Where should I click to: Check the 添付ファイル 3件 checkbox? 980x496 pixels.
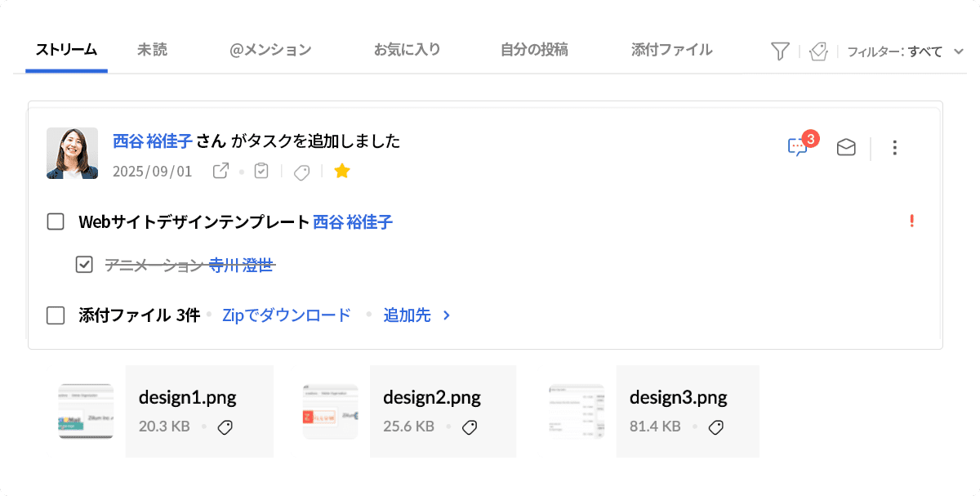pos(56,315)
